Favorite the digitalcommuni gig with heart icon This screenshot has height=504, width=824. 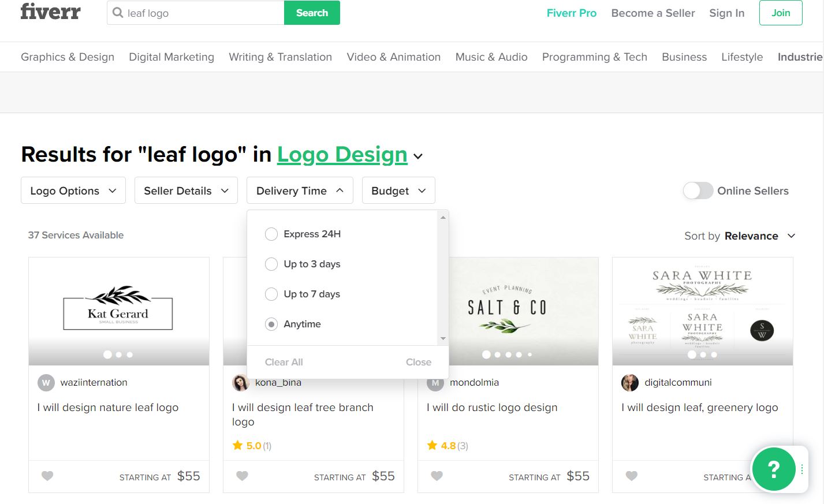(631, 476)
